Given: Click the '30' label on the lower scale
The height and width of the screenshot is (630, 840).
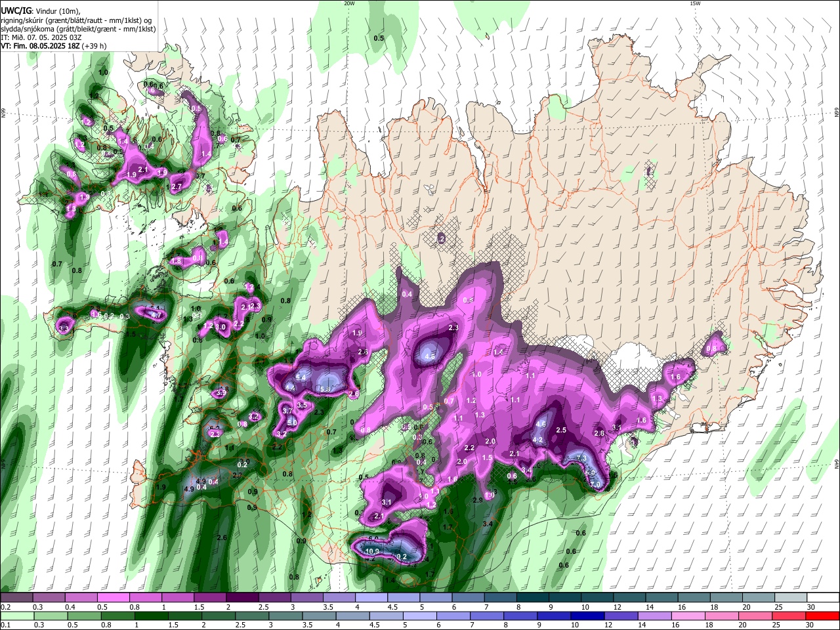Looking at the screenshot, I should point(811,625).
